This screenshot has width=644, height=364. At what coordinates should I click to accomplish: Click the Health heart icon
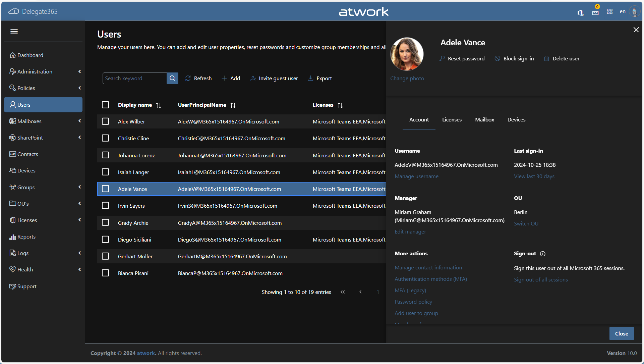pyautogui.click(x=13, y=269)
